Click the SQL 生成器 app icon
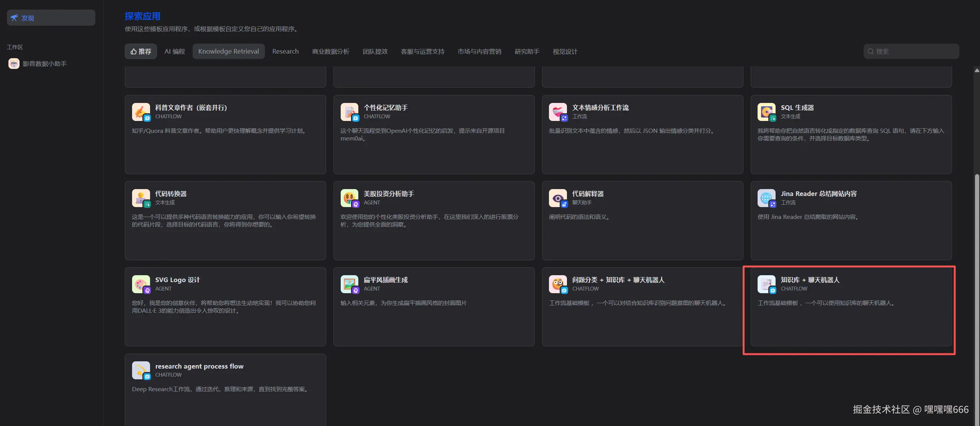Viewport: 980px width, 426px height. point(766,112)
